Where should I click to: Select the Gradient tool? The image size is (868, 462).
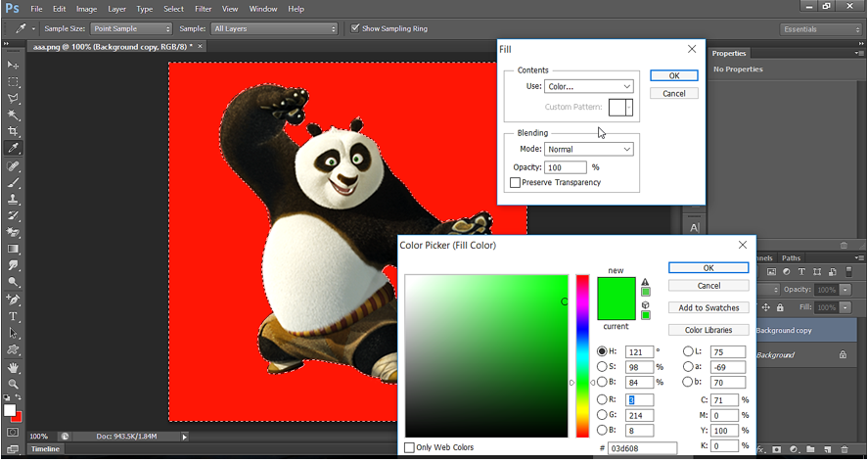click(13, 249)
